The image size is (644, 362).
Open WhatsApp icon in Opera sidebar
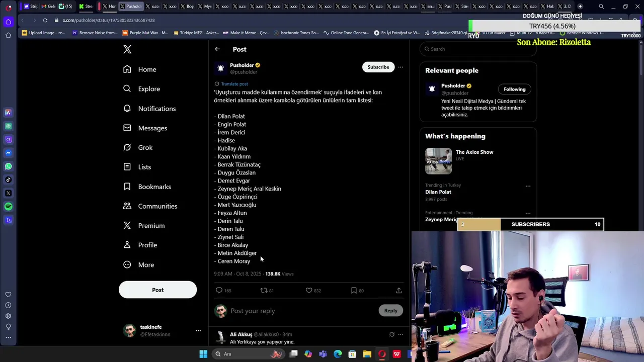8,166
